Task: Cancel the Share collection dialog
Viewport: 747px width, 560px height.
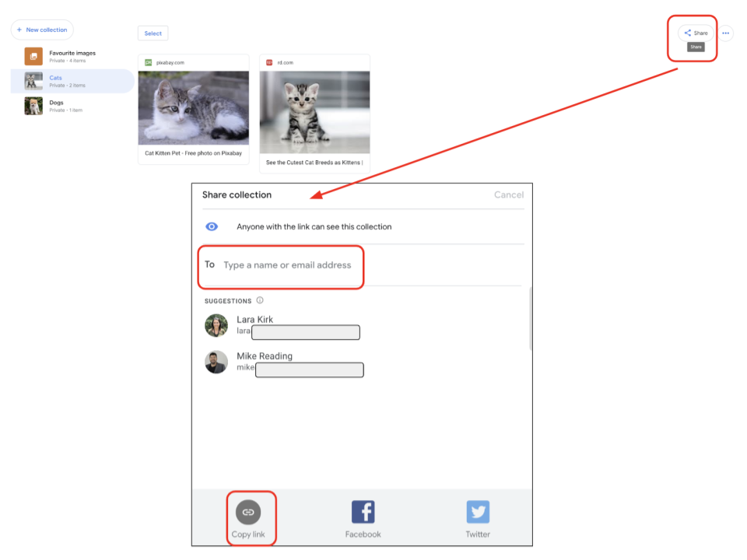Action: (509, 194)
